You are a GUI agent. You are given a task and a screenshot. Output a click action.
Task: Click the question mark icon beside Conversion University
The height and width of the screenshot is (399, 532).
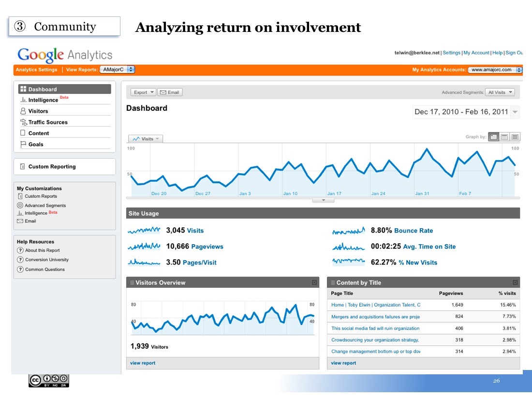coord(20,260)
